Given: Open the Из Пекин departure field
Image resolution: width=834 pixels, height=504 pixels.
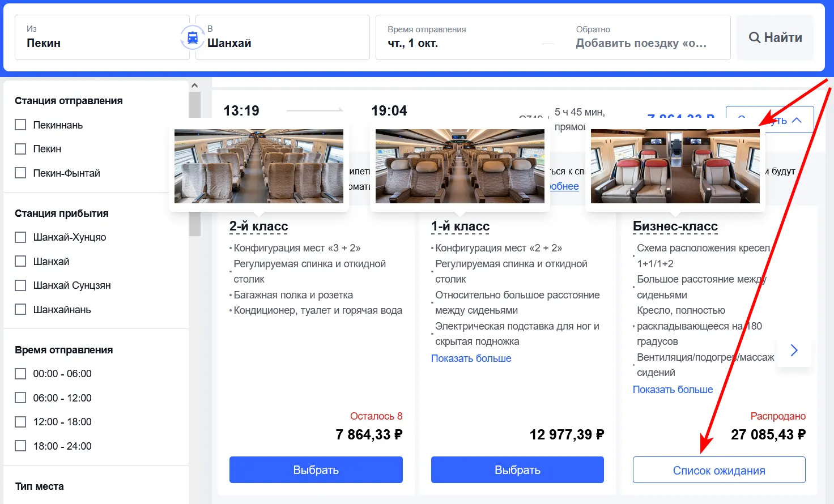Looking at the screenshot, I should 103,37.
